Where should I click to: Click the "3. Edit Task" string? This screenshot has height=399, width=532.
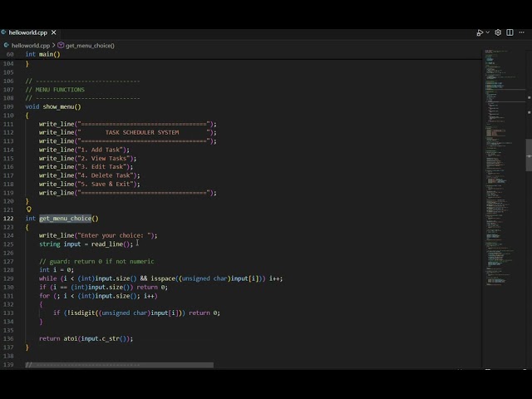(x=101, y=167)
